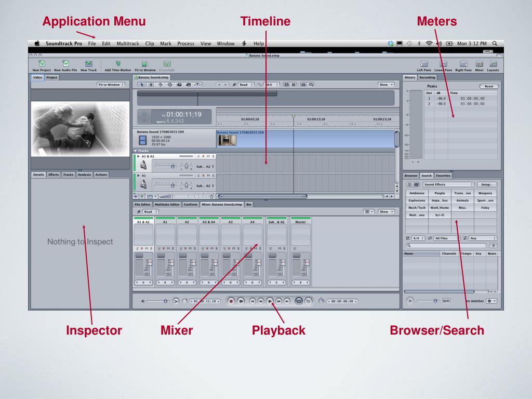Open the Layouts toolbar icon

(x=493, y=64)
